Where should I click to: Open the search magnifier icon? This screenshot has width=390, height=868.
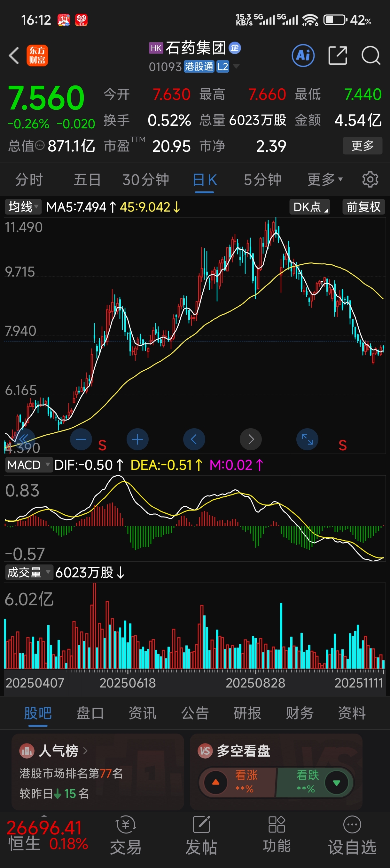tap(371, 55)
